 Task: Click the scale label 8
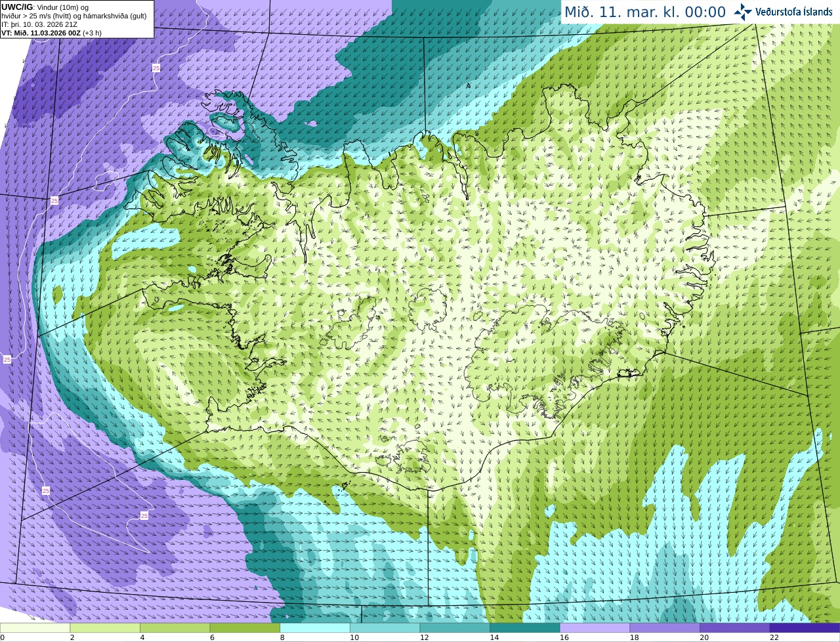point(282,637)
